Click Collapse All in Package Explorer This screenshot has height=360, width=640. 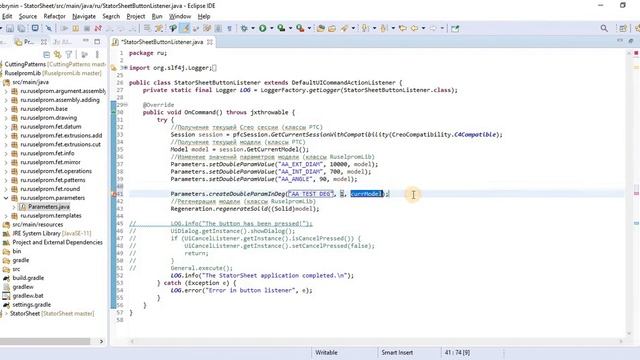tap(47, 54)
